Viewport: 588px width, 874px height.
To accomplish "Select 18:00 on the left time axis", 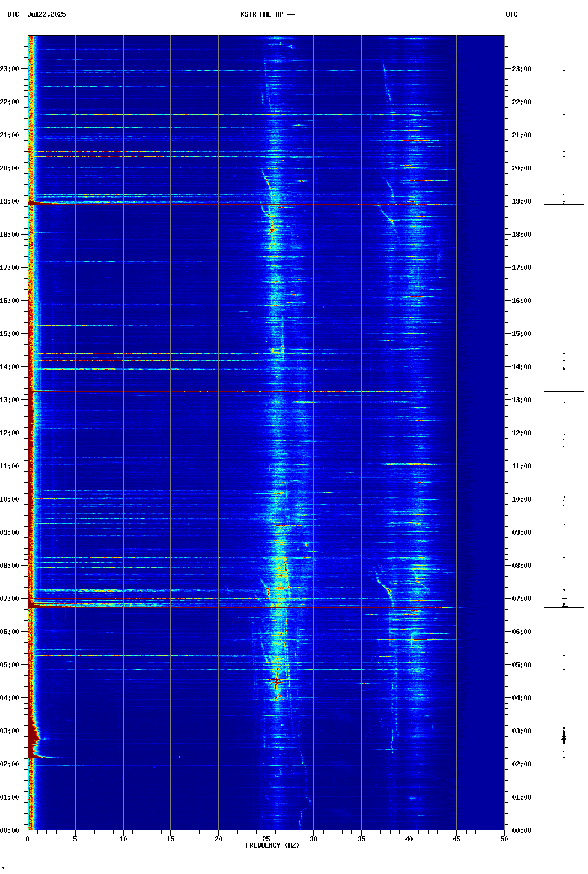I will tap(9, 235).
